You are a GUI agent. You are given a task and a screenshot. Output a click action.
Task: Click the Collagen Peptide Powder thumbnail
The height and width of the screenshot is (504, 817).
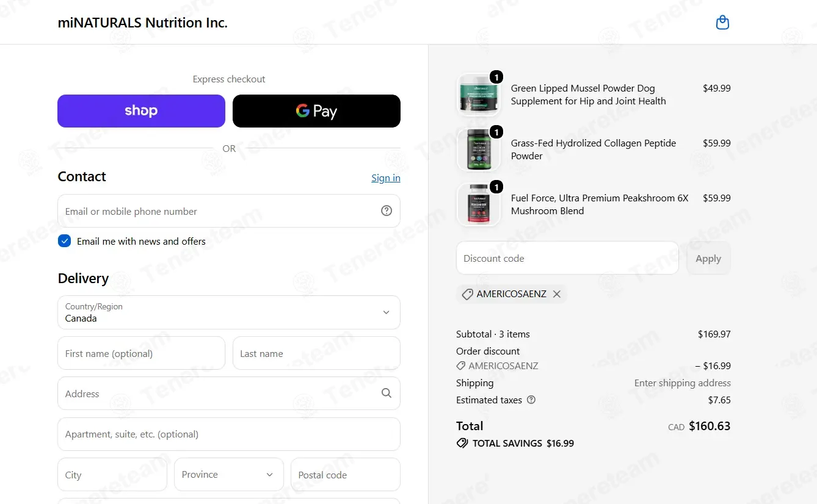tap(478, 149)
